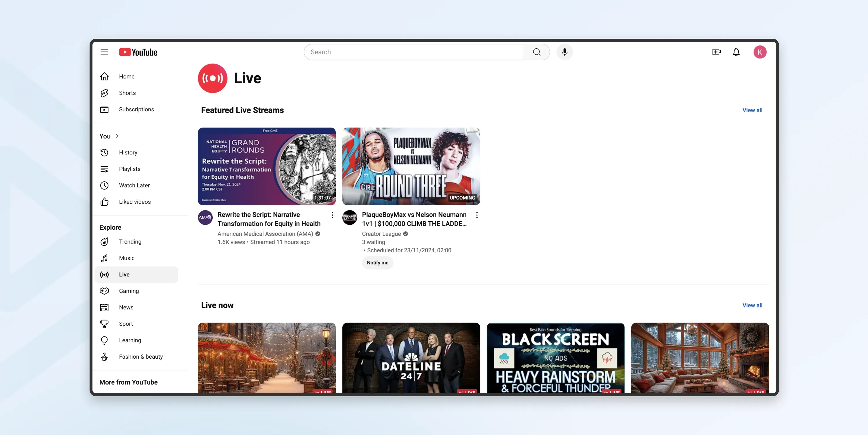868x435 pixels.
Task: Open Shorts from the sidebar
Action: click(x=136, y=93)
